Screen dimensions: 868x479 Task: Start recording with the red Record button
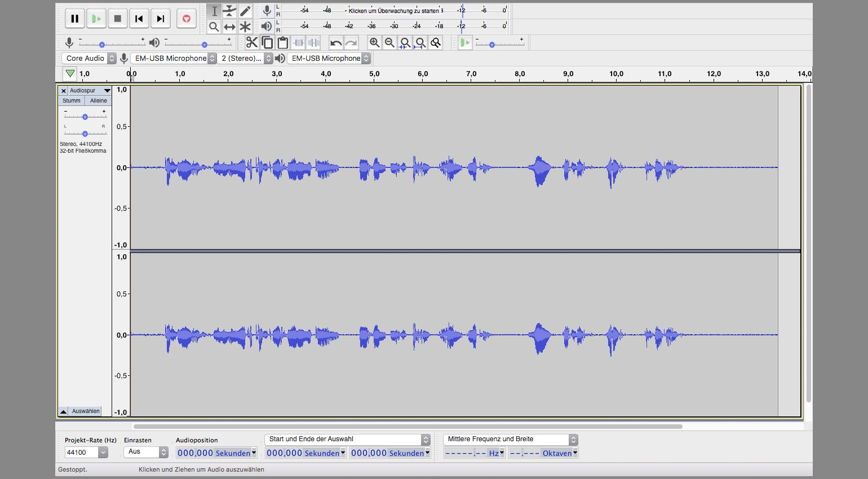click(x=186, y=19)
